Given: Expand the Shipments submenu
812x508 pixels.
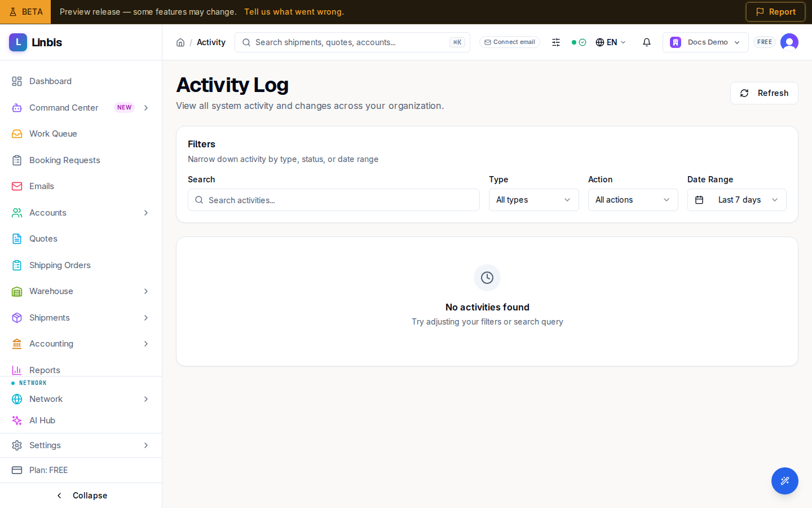Looking at the screenshot, I should [146, 318].
